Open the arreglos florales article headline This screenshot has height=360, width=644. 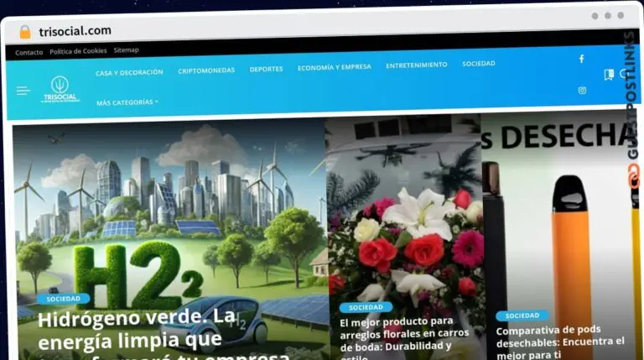coord(404,338)
